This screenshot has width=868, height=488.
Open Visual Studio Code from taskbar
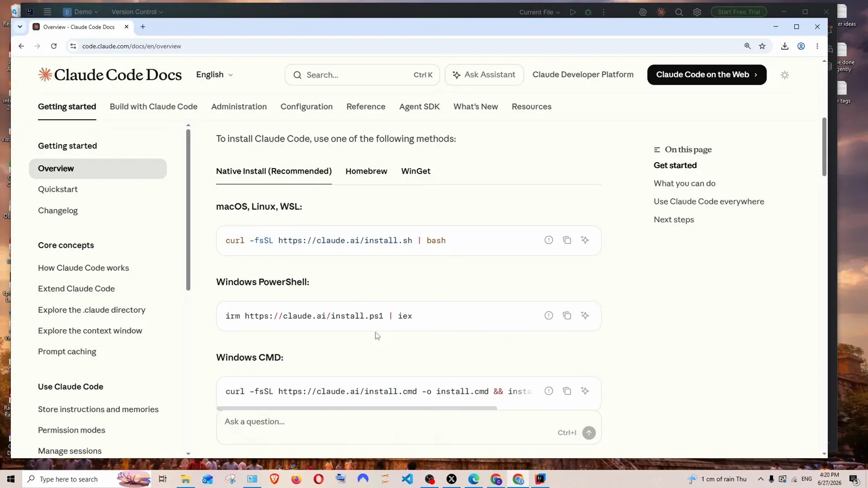(407, 479)
